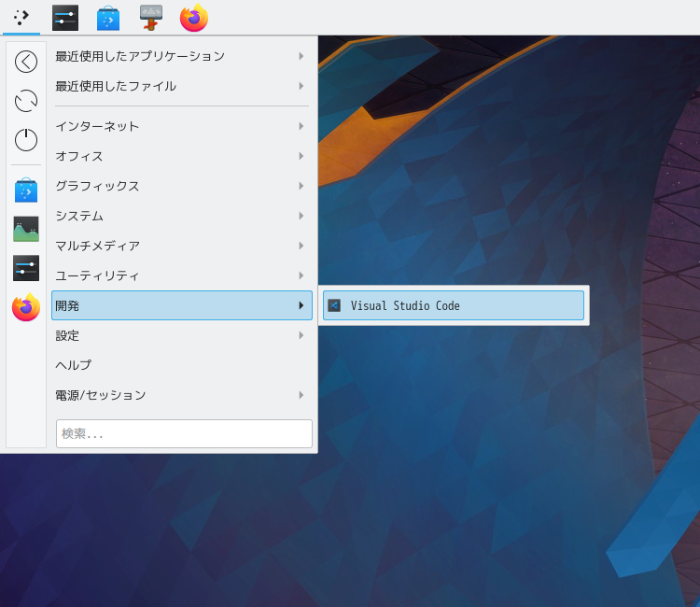Open the グラフィックス category
The height and width of the screenshot is (607, 700).
182,186
